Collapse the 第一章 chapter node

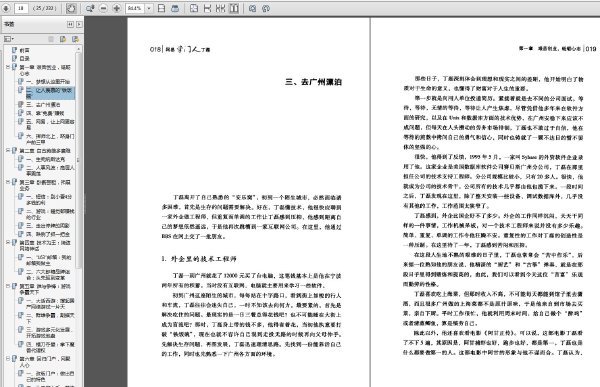pos(8,67)
